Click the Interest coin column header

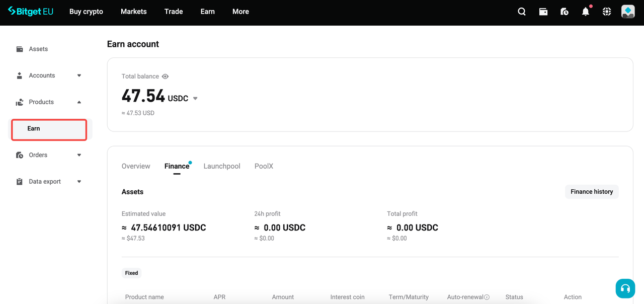pyautogui.click(x=347, y=297)
